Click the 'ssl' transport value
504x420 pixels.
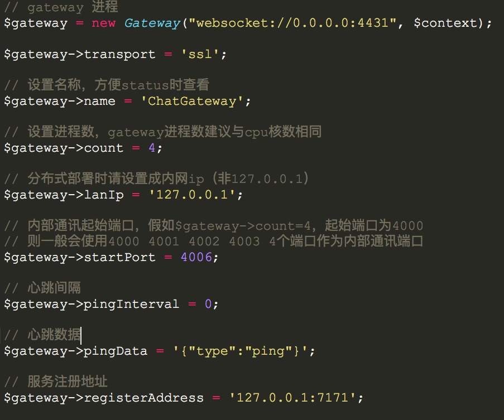pyautogui.click(x=200, y=54)
